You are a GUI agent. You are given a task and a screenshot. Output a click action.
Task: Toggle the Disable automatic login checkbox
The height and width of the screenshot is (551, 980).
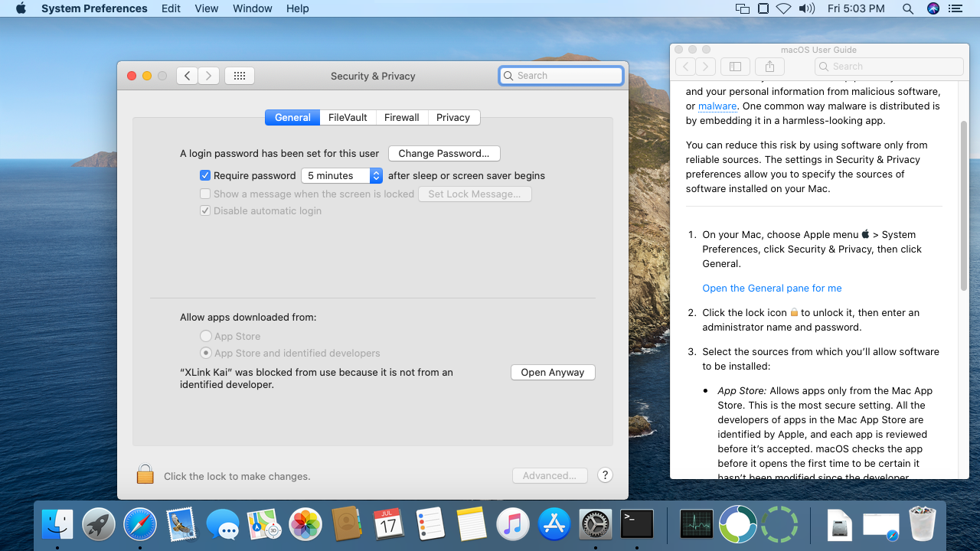tap(205, 210)
